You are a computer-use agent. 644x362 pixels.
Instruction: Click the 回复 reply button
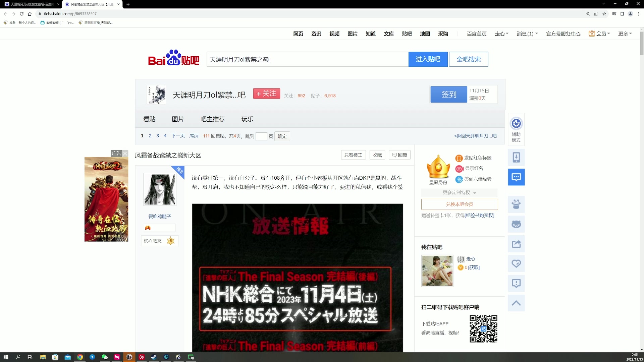pyautogui.click(x=399, y=155)
